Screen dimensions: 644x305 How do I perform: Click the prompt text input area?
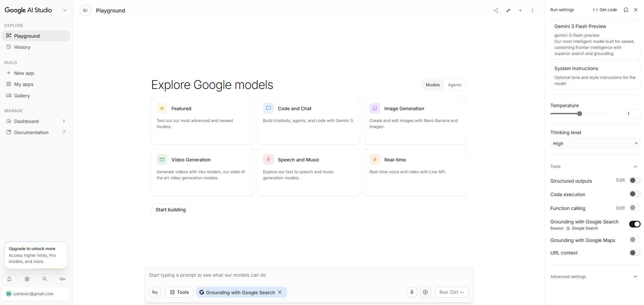[x=309, y=275]
